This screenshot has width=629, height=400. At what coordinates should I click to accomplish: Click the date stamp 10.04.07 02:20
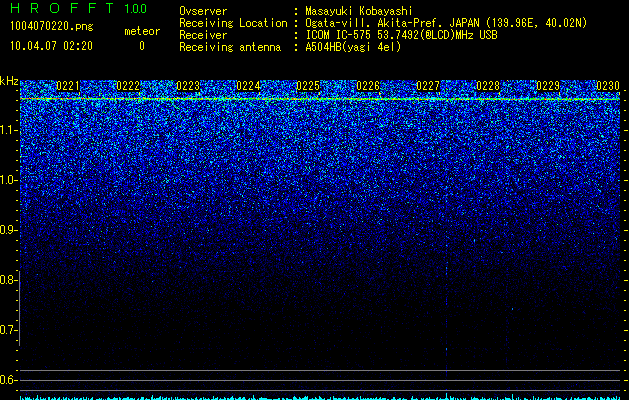(51, 46)
